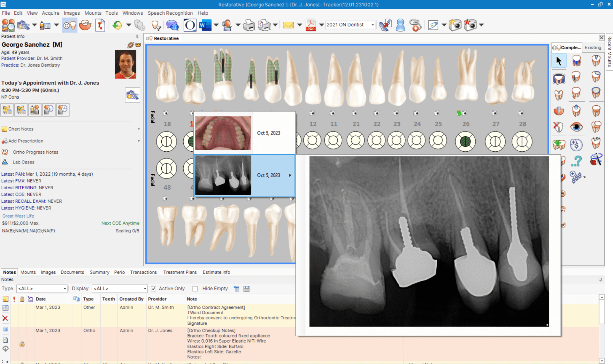This screenshot has width=613, height=364.
Task: Click the Microsoft Word icon
Action: click(205, 25)
